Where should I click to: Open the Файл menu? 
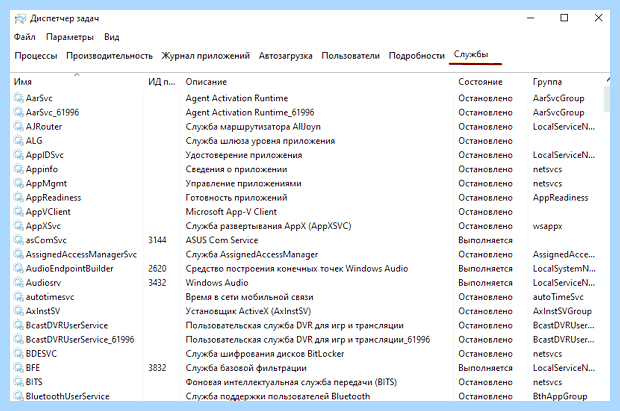tap(25, 37)
